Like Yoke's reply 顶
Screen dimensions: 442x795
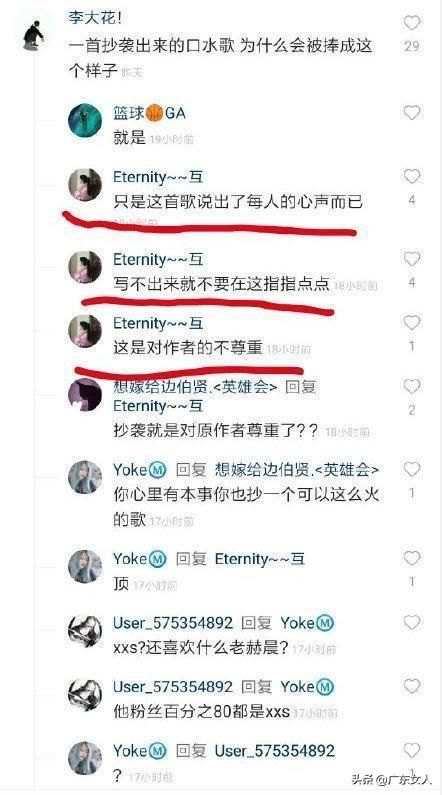pyautogui.click(x=412, y=559)
